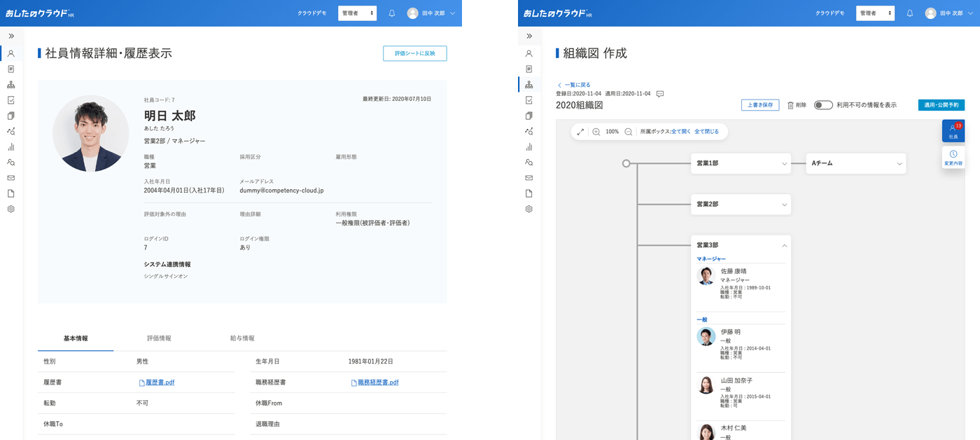The width and height of the screenshot is (980, 440).
Task: Click the 評価シートに反映 button
Action: click(x=415, y=53)
